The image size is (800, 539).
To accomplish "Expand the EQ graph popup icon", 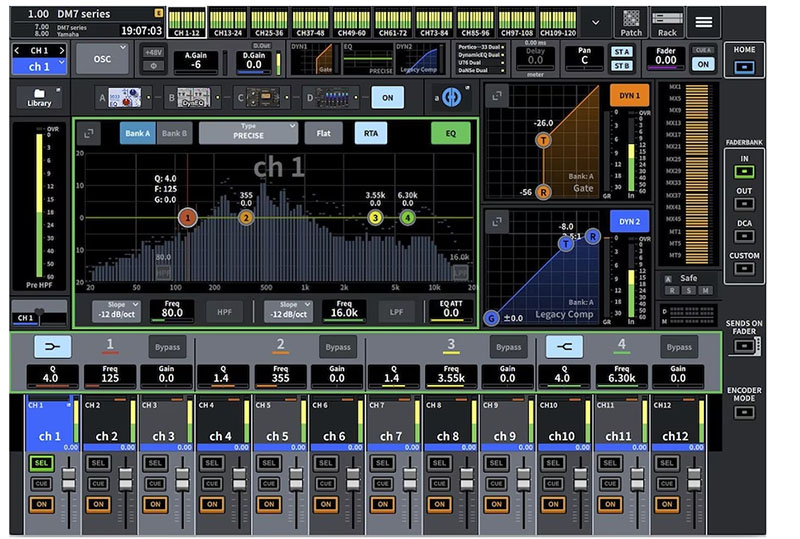I will point(89,133).
